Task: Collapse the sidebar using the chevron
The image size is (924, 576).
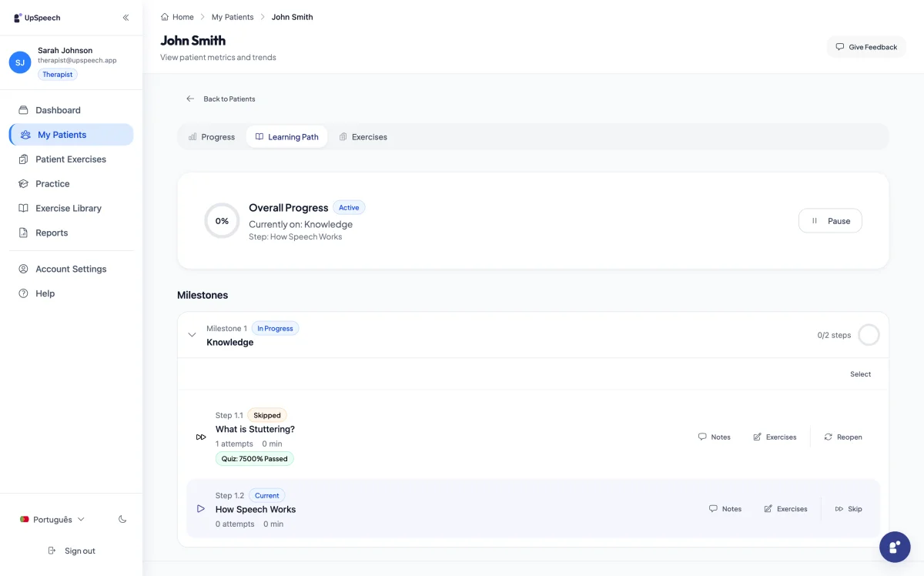Action: 126,17
